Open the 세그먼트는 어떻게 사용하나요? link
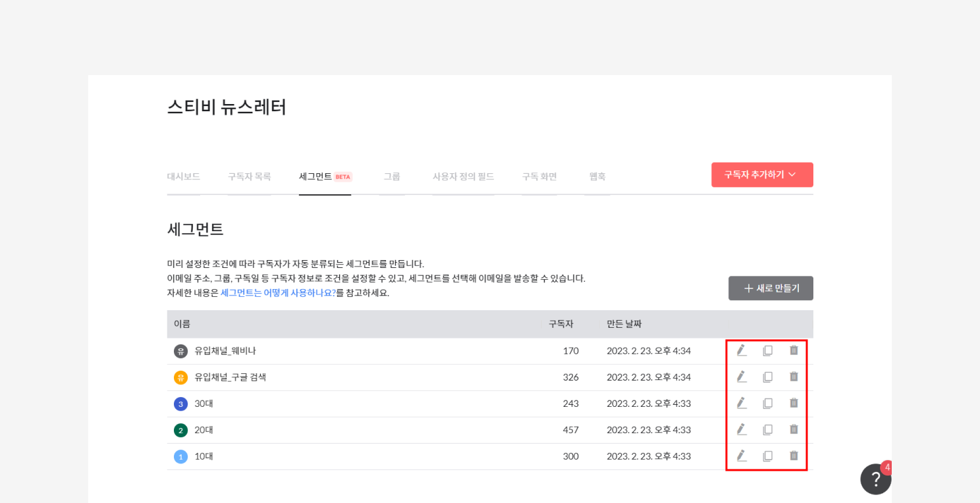Screen dimensions: 980x503 tap(278, 293)
